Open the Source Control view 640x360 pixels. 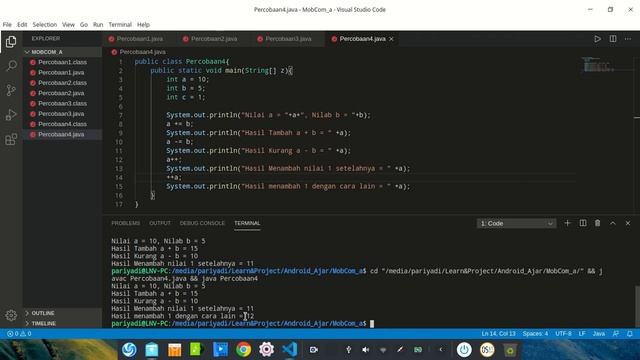(11, 90)
